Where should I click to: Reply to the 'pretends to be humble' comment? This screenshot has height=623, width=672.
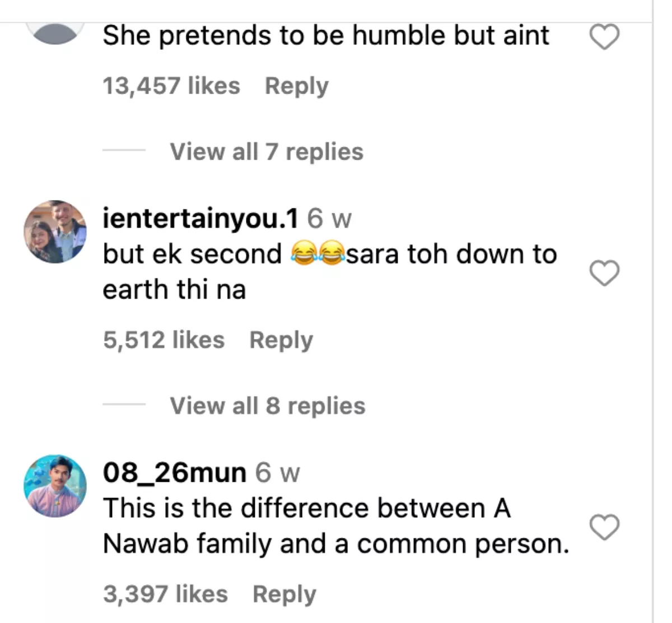click(296, 86)
